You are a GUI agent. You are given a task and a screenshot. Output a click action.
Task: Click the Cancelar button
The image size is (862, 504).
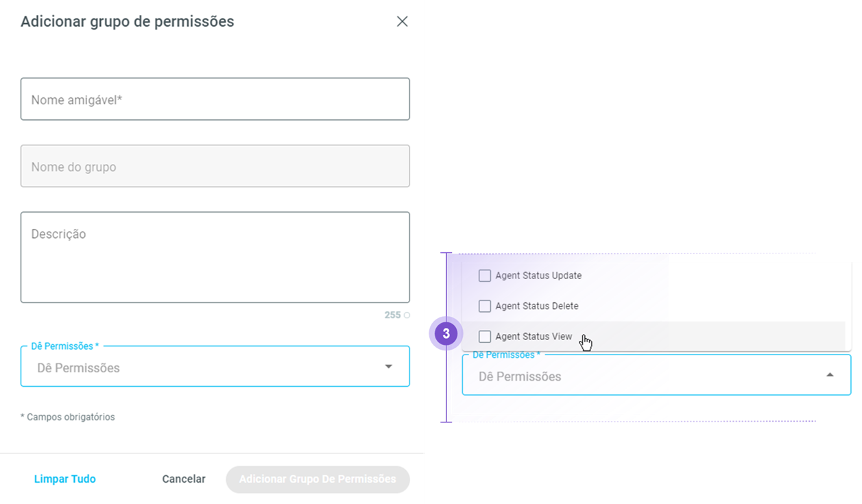coord(184,479)
